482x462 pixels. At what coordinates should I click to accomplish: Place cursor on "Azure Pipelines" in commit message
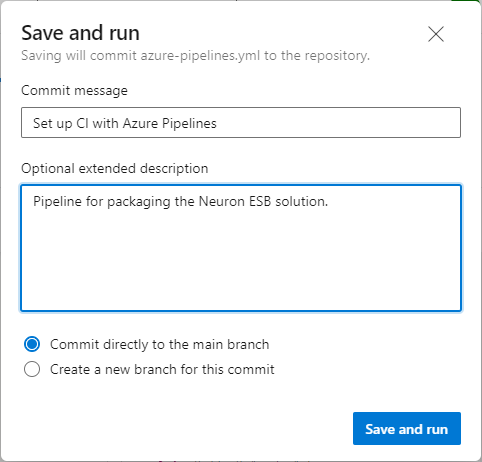(x=170, y=123)
